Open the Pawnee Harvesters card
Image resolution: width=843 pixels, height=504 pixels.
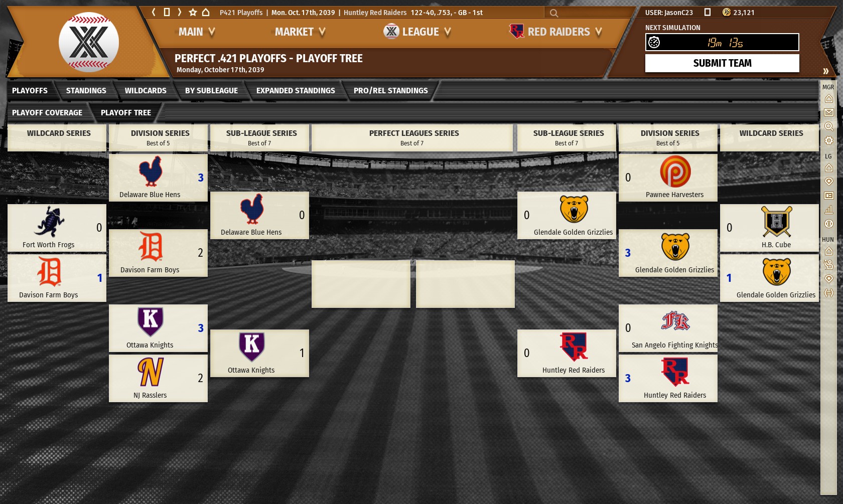(668, 178)
